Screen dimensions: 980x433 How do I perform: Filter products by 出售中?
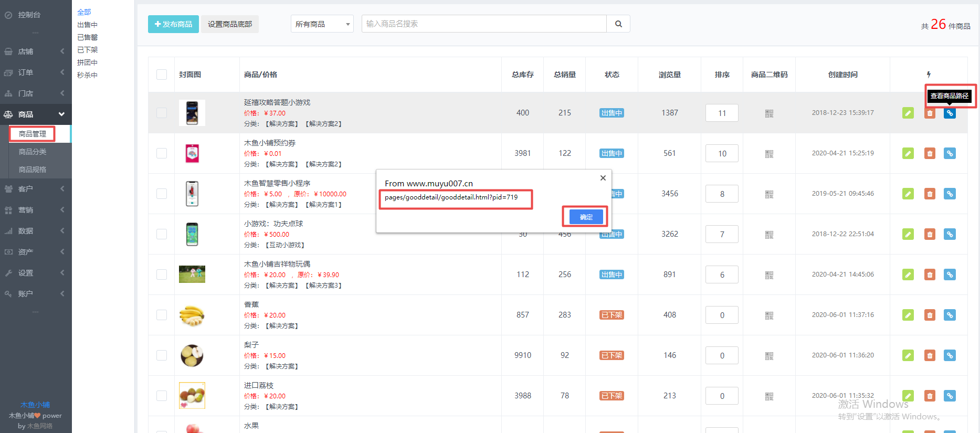point(87,25)
